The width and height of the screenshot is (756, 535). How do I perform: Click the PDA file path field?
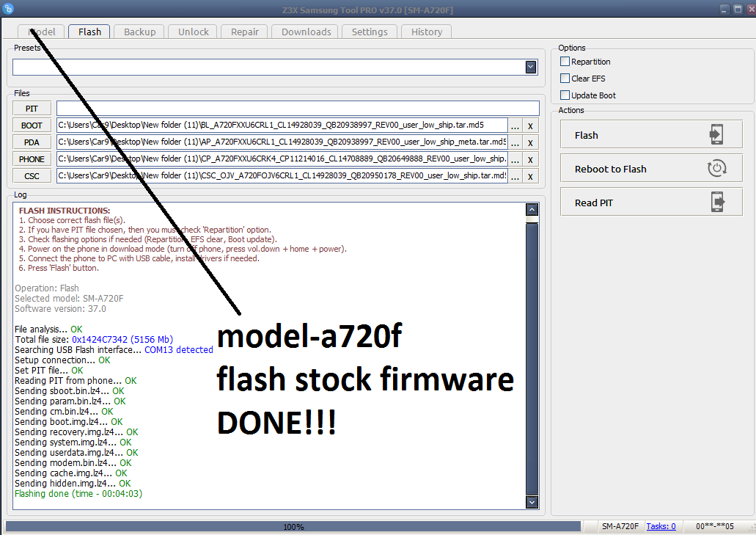282,142
